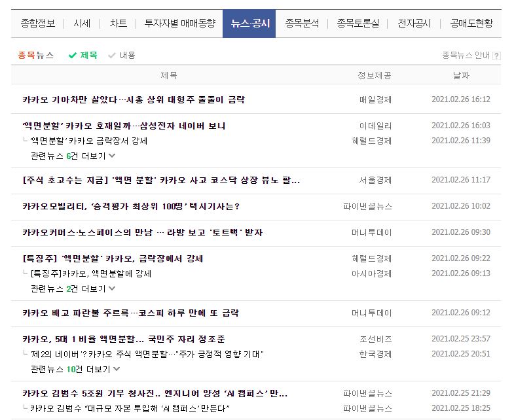Open the 공매도현황 tab
The height and width of the screenshot is (420, 514).
(471, 24)
